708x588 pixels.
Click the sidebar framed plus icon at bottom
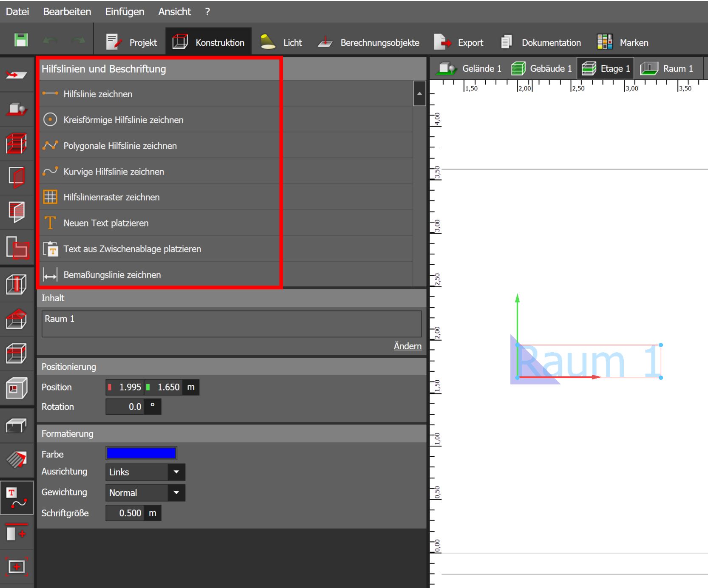(x=17, y=567)
